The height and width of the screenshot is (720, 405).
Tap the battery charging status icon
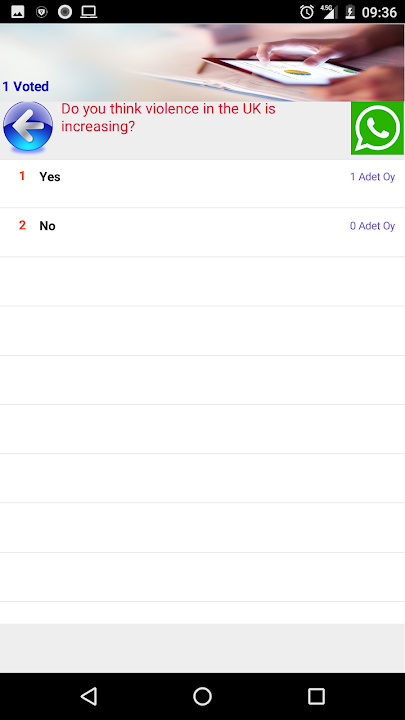pyautogui.click(x=350, y=12)
